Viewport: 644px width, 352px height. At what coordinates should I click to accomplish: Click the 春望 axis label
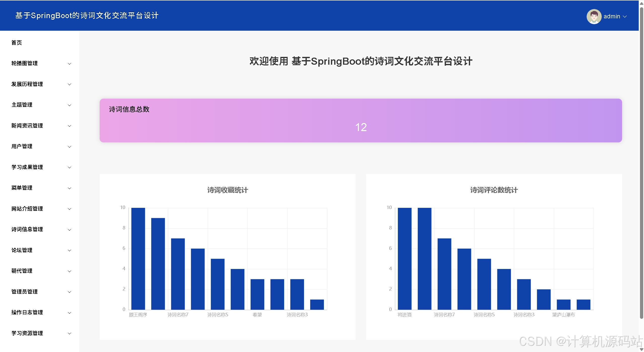tap(257, 315)
